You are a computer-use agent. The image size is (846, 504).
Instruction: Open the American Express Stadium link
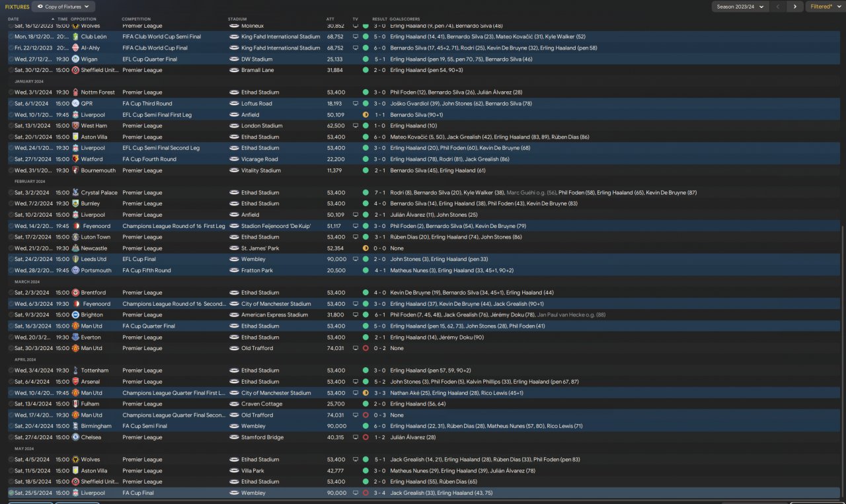[x=274, y=315]
